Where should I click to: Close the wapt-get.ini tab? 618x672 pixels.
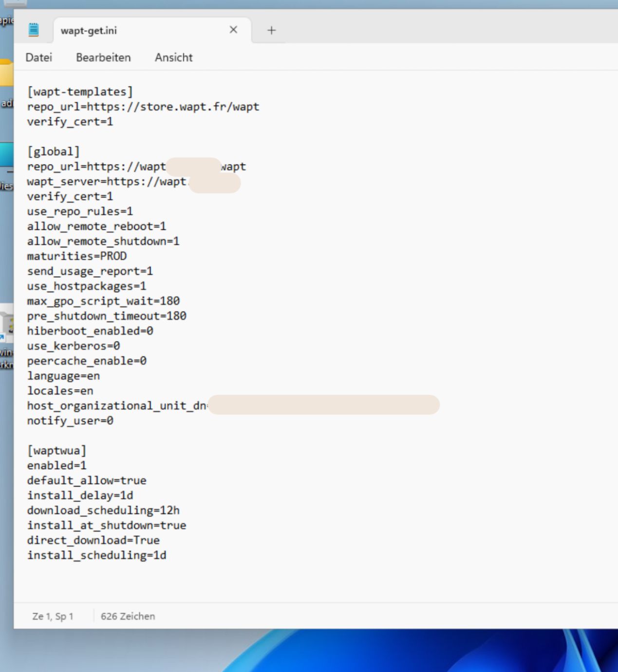[x=233, y=30]
